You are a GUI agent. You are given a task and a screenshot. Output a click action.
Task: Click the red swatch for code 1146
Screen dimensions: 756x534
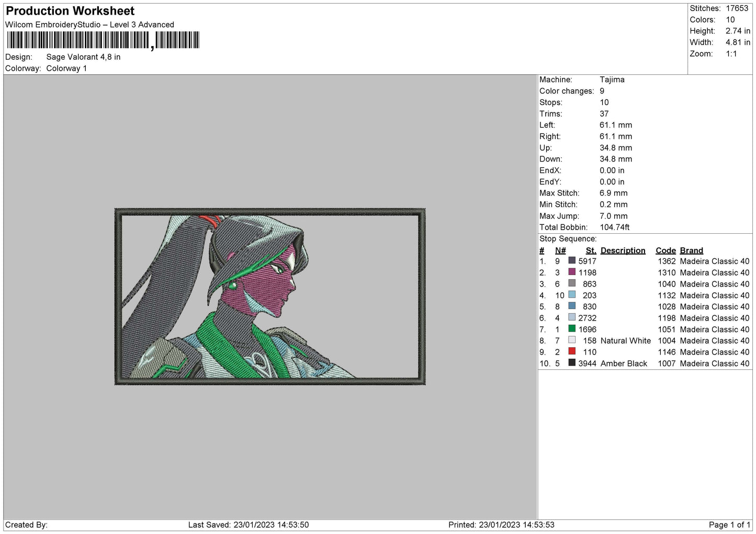pos(572,351)
